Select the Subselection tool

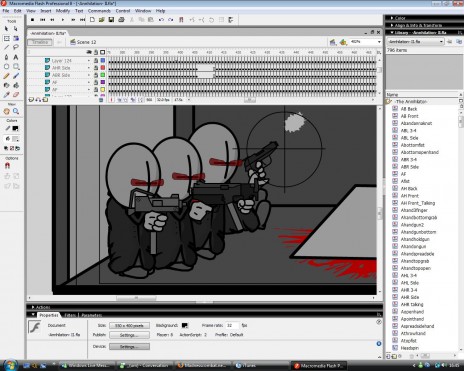pyautogui.click(x=16, y=29)
